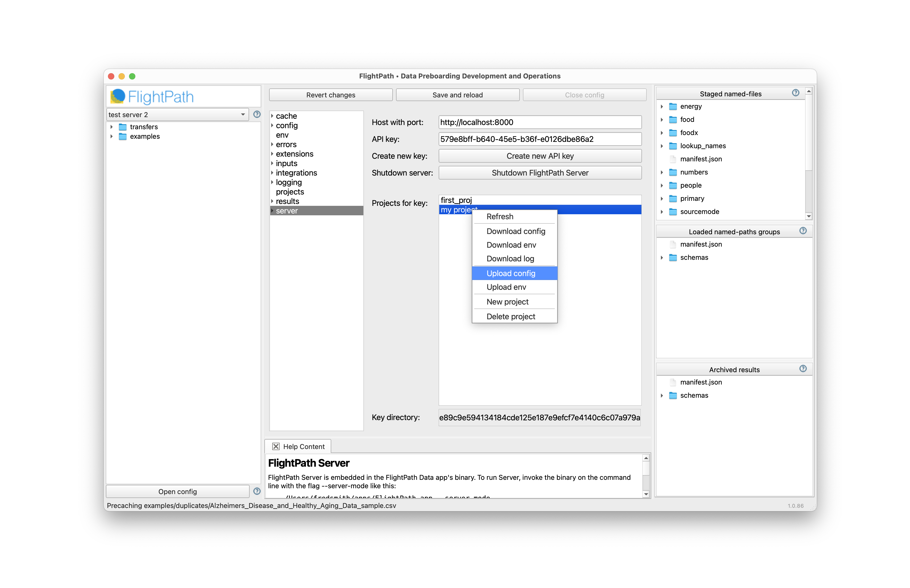
Task: Click the energy folder icon
Action: [673, 107]
